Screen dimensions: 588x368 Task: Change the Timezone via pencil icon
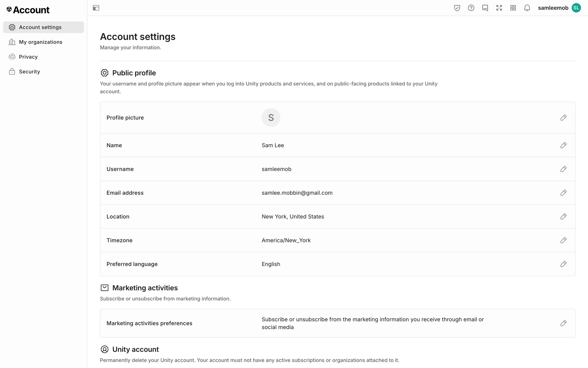[x=563, y=240]
